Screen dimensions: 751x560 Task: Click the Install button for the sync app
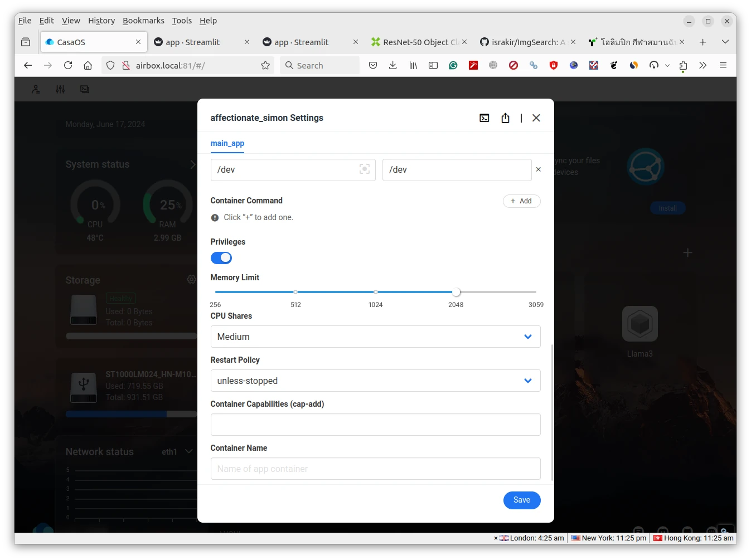point(667,208)
